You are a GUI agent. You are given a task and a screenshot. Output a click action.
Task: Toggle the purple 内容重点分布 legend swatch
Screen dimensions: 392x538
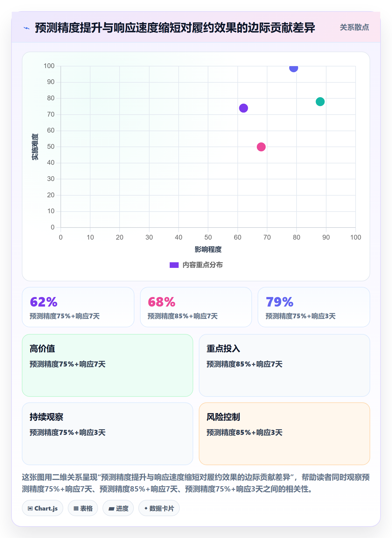174,265
